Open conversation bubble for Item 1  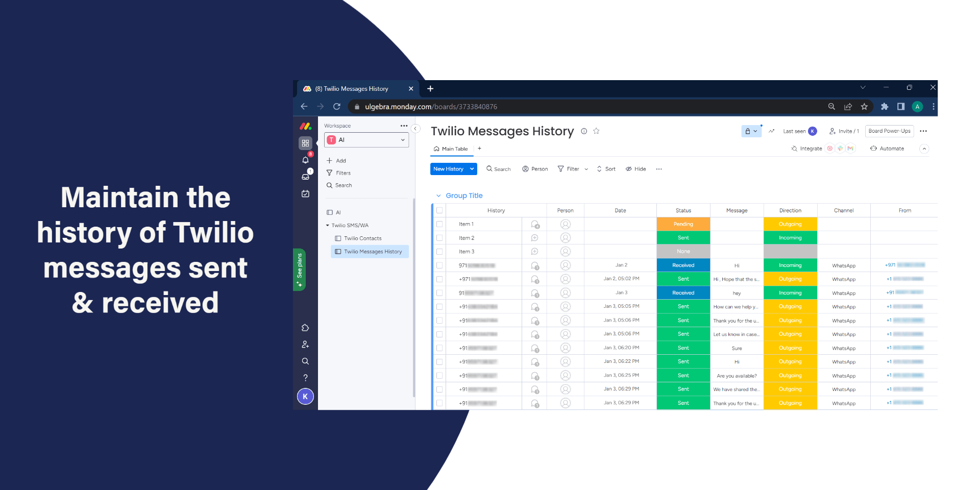[x=535, y=224]
